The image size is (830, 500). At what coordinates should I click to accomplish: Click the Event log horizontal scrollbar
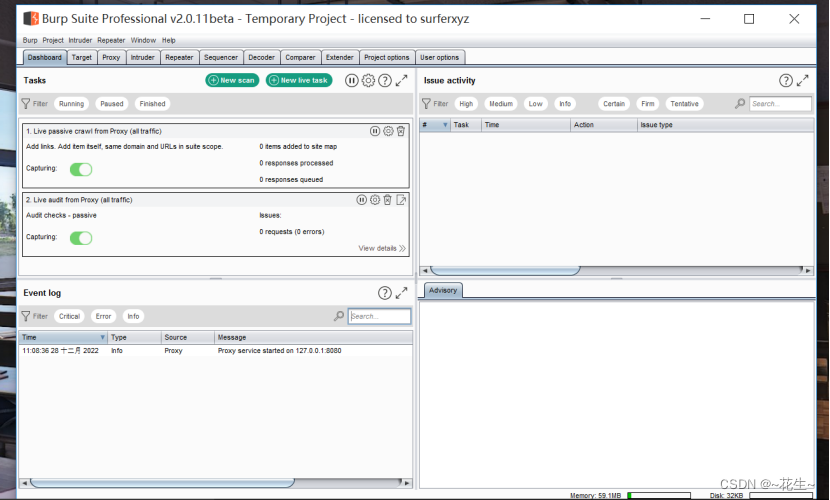[162, 483]
